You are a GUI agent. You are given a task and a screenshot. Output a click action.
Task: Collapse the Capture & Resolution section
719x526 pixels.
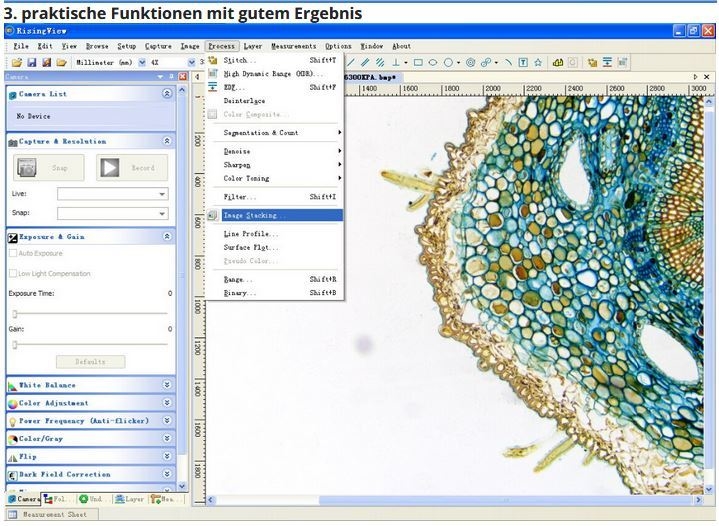tap(167, 141)
